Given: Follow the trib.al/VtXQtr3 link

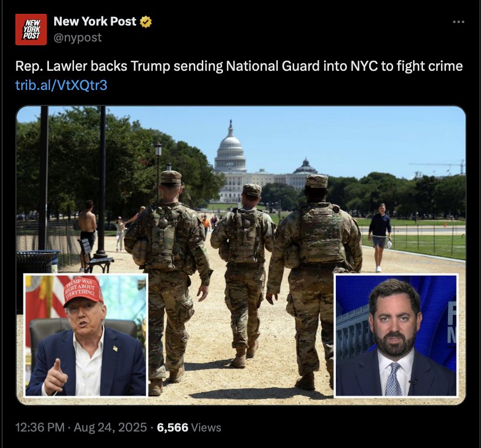Looking at the screenshot, I should tap(61, 85).
